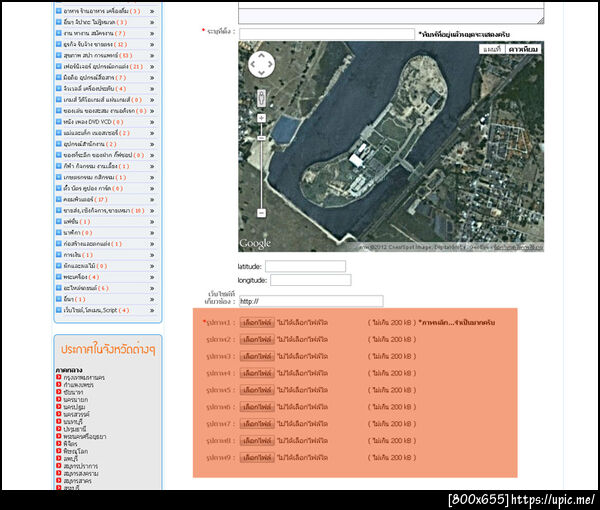Expand arrow on อะไหล่รถยนต์ (6) row
Viewport: 600px width, 510px height.
(x=152, y=288)
